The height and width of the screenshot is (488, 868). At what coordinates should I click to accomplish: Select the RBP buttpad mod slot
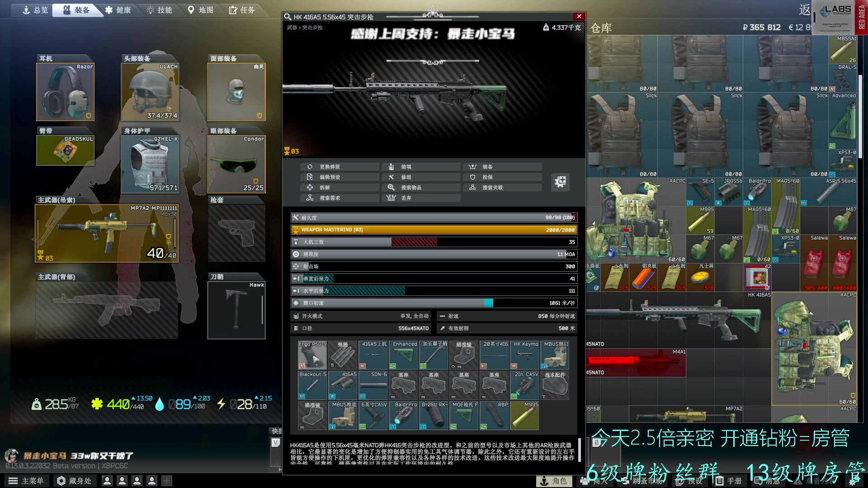494,416
